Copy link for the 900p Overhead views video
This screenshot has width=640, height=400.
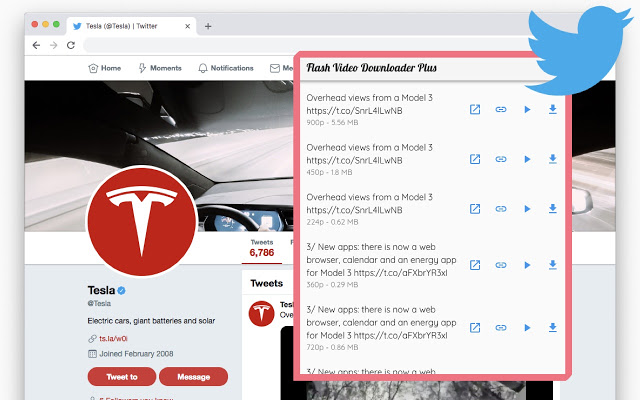click(501, 109)
